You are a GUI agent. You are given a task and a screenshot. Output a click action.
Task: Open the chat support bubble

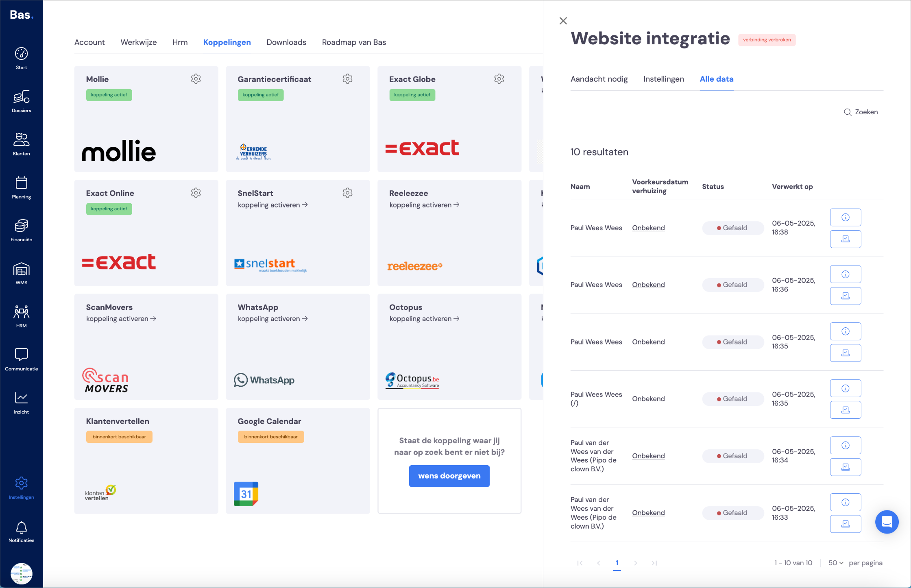[887, 522]
